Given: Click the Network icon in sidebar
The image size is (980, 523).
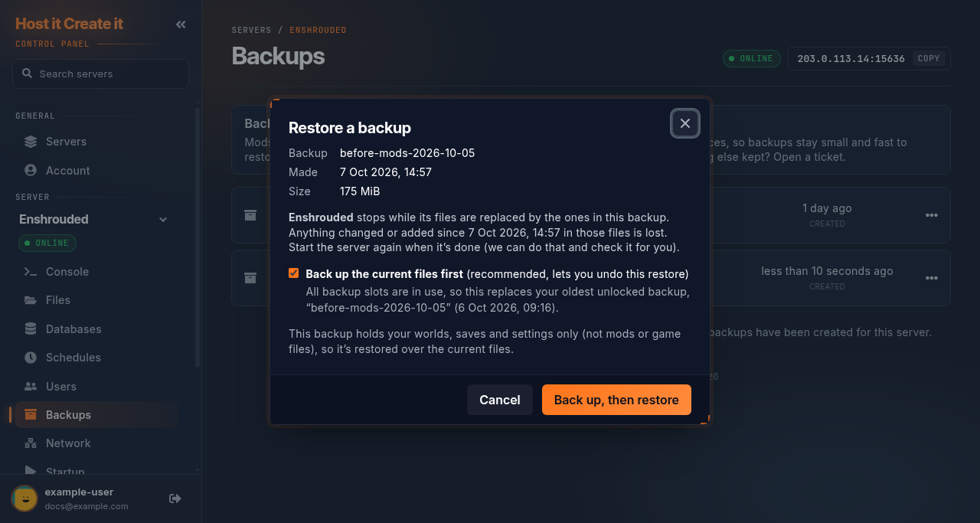Looking at the screenshot, I should pyautogui.click(x=31, y=443).
